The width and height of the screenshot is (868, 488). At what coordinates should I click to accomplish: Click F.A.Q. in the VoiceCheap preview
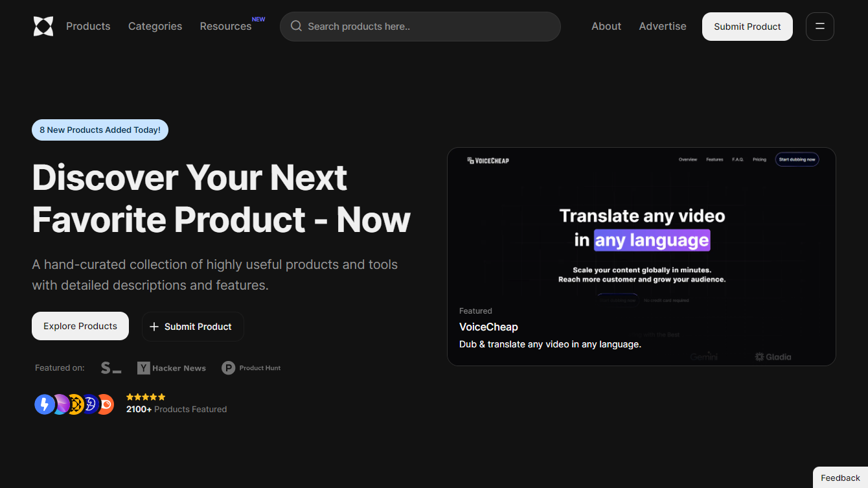pos(738,159)
